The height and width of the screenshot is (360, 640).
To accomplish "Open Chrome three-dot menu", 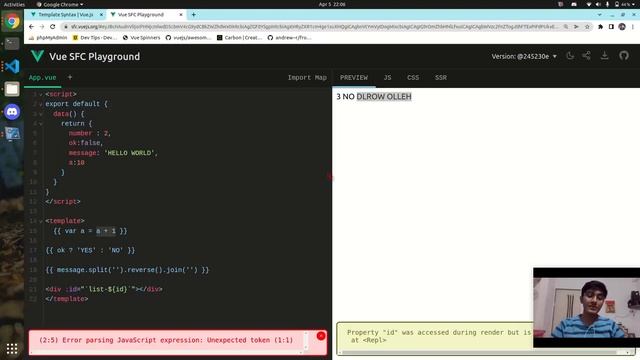I will tap(633, 27).
